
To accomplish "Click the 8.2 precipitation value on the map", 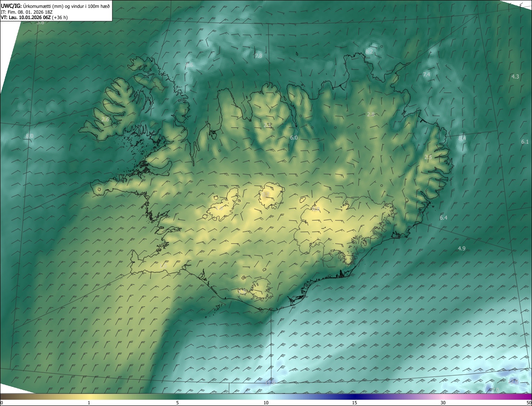I will 369,51.
